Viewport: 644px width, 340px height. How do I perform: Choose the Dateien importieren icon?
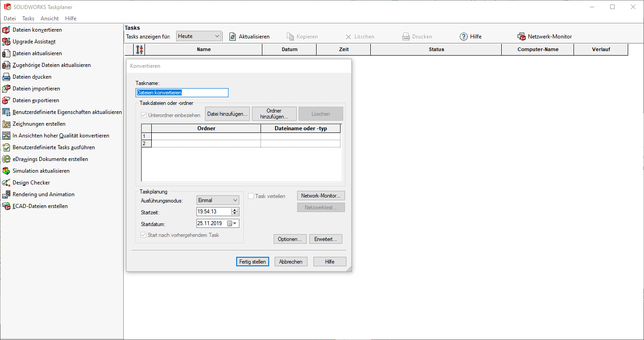point(6,89)
